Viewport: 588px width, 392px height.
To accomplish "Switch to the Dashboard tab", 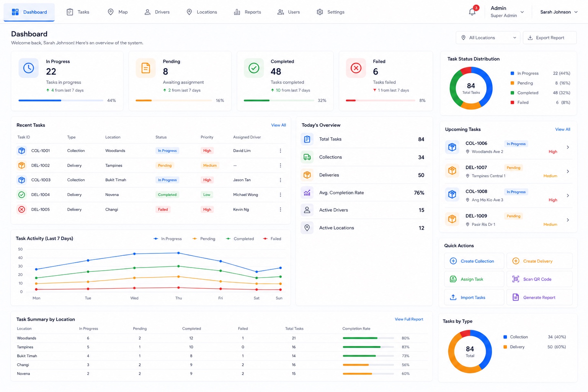I will [29, 12].
